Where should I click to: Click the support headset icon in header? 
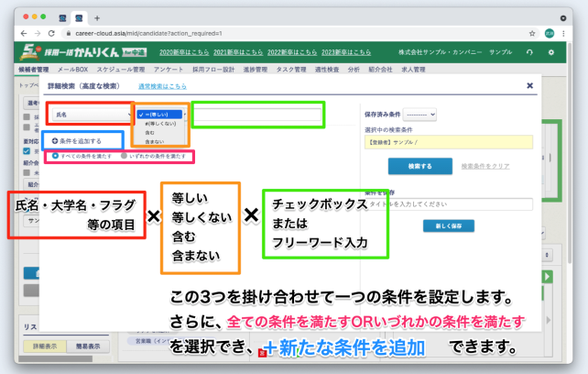pyautogui.click(x=529, y=52)
